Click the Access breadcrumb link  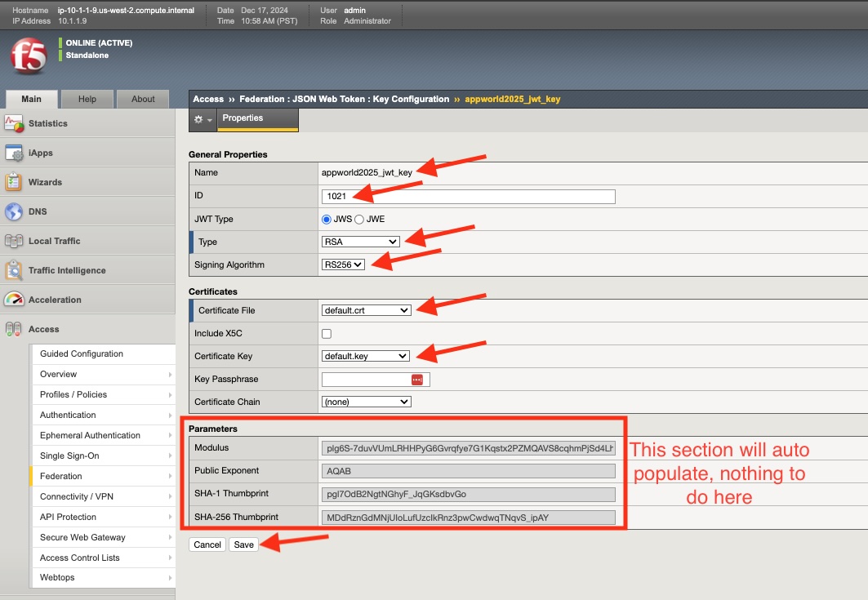208,99
